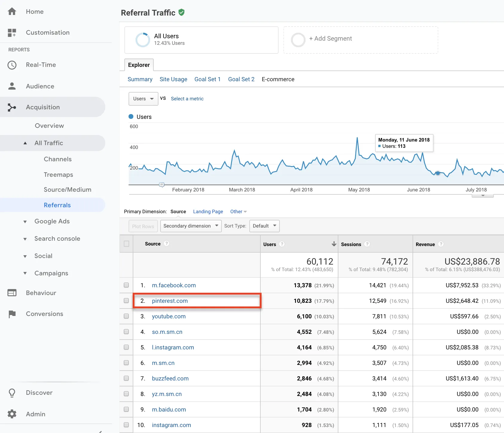Screen dimensions: 504x433
Task: Click the green verified shield icon
Action: 181,12
